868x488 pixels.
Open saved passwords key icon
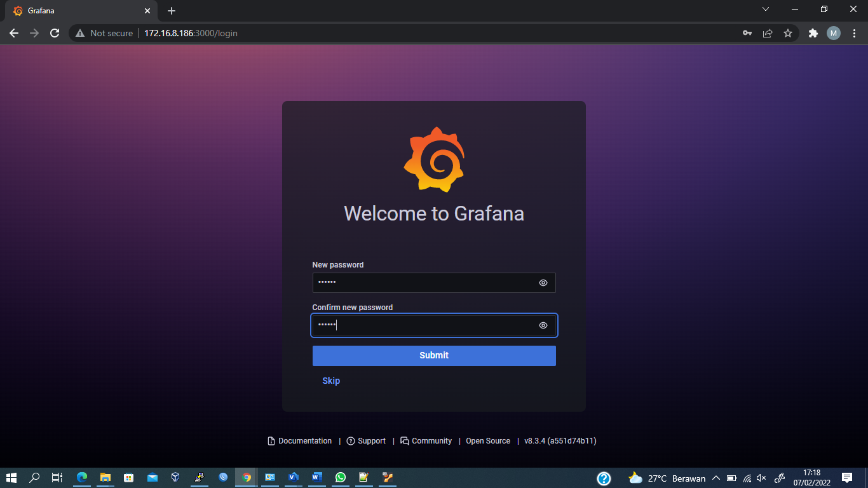tap(747, 33)
